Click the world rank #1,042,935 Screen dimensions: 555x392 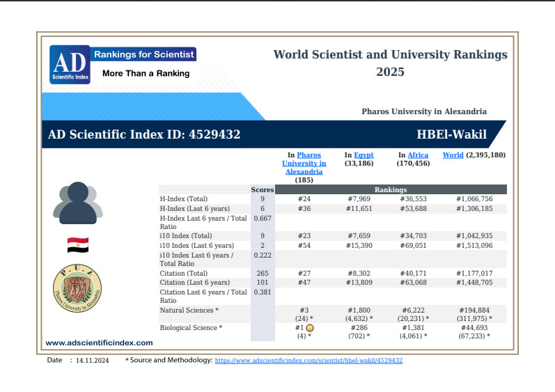tap(474, 235)
